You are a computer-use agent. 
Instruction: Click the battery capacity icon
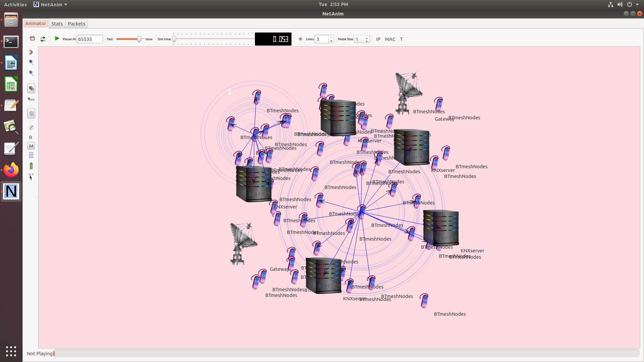click(x=31, y=166)
